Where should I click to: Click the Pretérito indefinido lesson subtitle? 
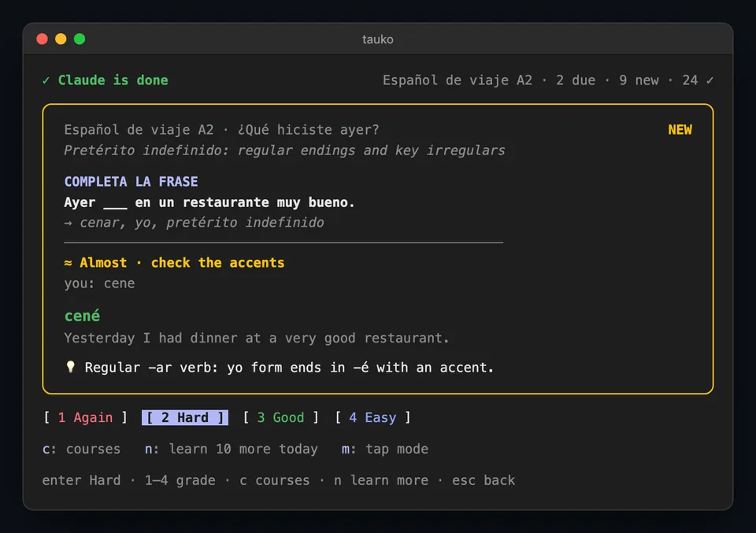(284, 151)
